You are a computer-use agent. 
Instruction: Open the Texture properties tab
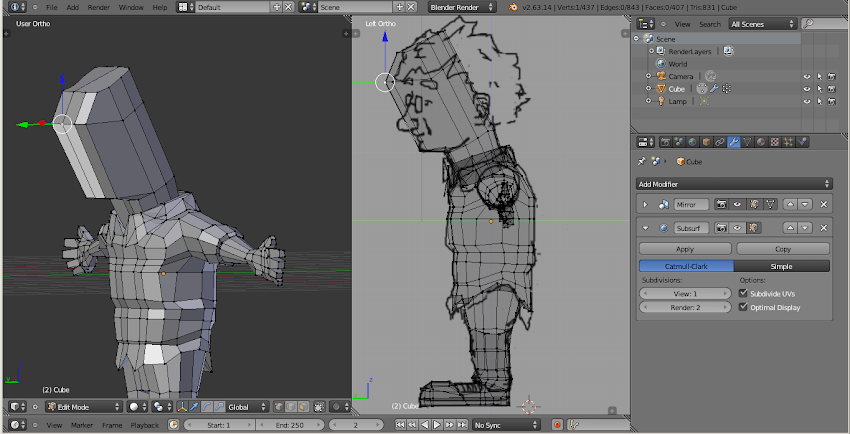pyautogui.click(x=775, y=142)
